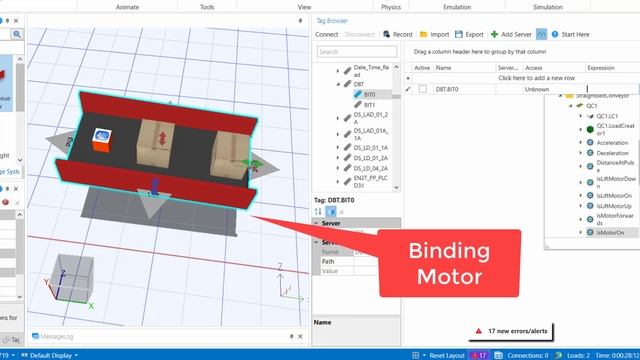Click the Connections icon in status bar
The height and width of the screenshot is (360, 640).
[498, 355]
